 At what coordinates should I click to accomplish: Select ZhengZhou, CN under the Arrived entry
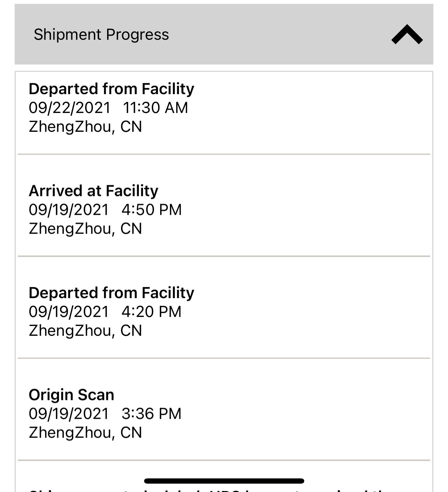pos(85,228)
